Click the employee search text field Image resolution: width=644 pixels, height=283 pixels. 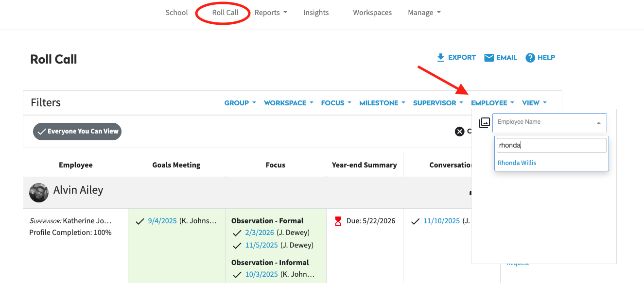click(x=551, y=145)
